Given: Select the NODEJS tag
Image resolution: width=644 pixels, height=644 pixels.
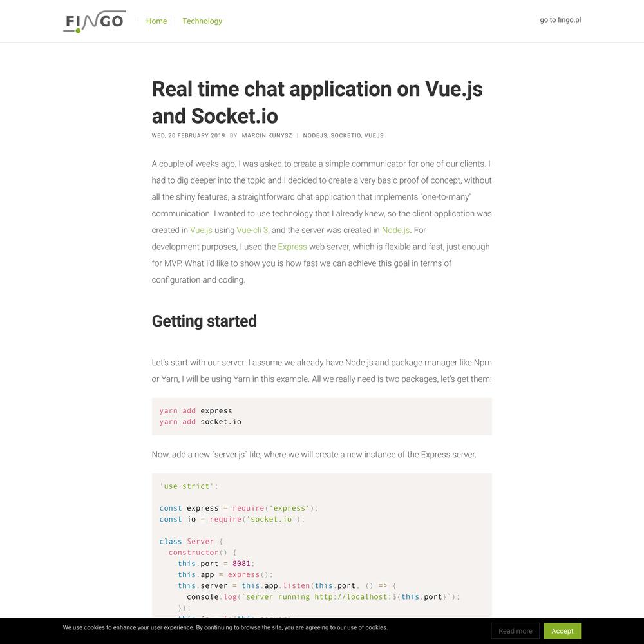Looking at the screenshot, I should [315, 135].
